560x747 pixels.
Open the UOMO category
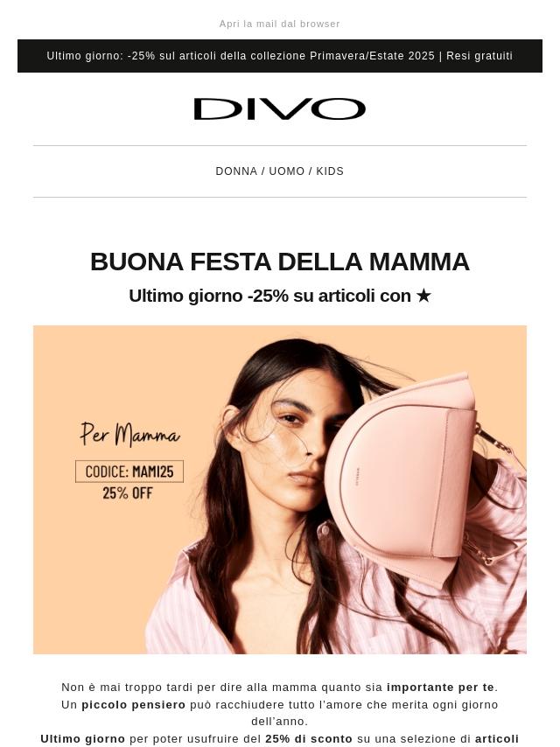click(x=286, y=171)
